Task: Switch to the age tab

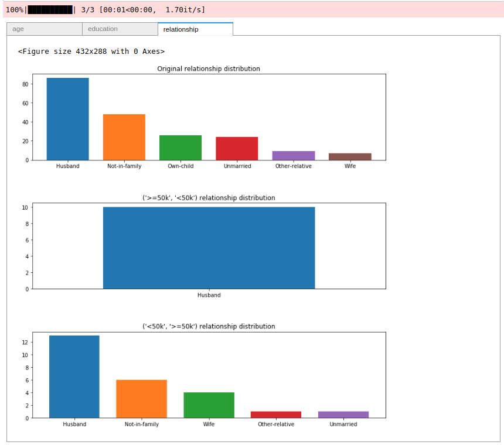Action: pyautogui.click(x=45, y=29)
